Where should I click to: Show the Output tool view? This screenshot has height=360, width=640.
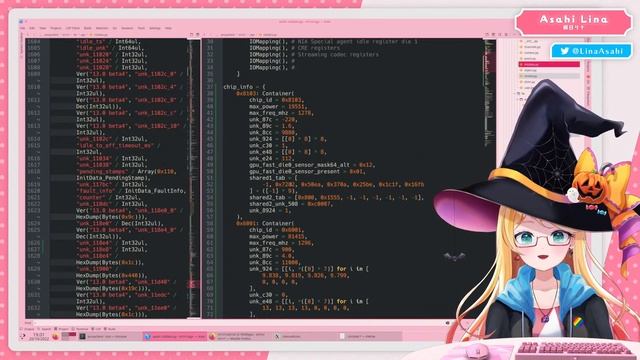(x=27, y=329)
